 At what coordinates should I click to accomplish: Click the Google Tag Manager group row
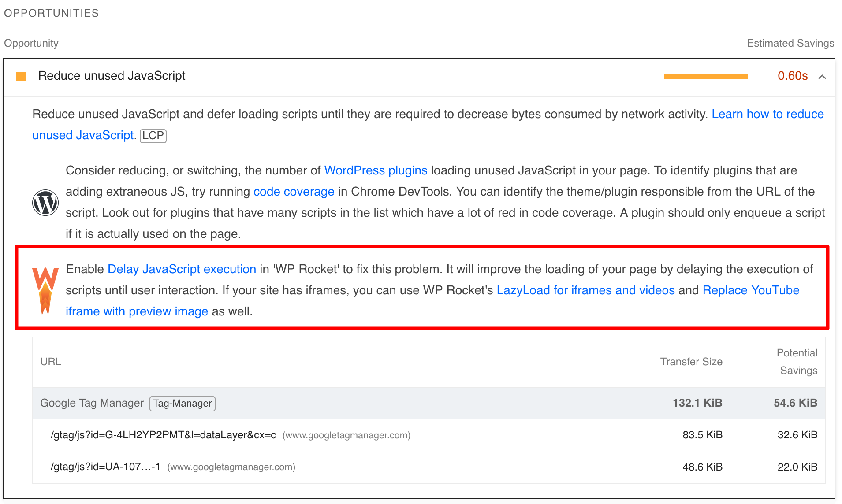[428, 403]
